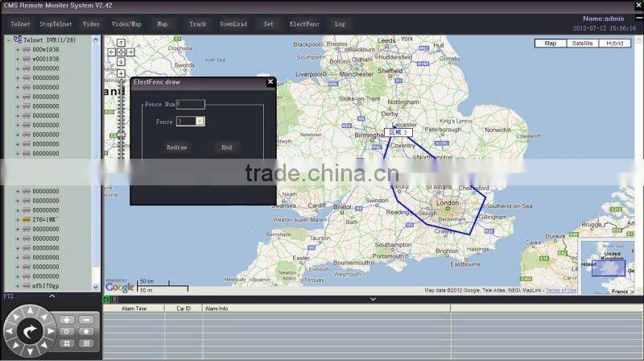Click the map pan right arrow
Image resolution: width=644 pixels, height=361 pixels.
(130, 52)
